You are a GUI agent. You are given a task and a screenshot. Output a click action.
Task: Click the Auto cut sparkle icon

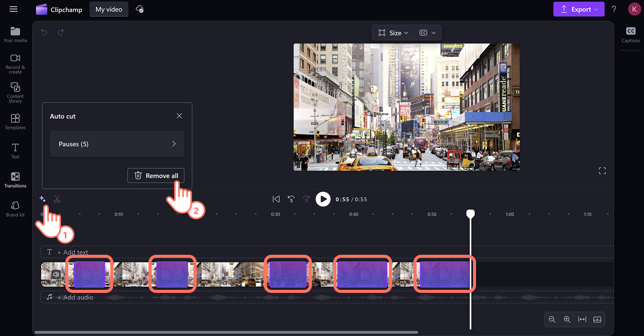tap(42, 199)
